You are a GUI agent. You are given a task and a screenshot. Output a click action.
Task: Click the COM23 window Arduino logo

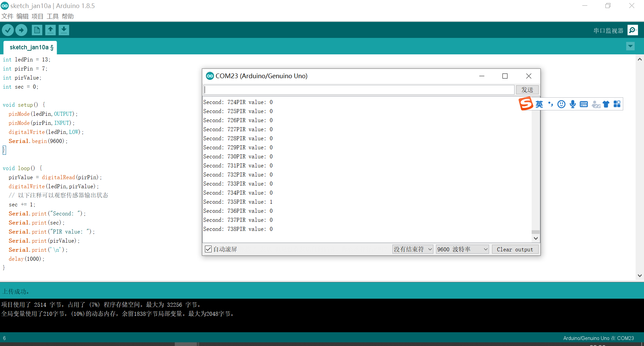[x=210, y=76]
